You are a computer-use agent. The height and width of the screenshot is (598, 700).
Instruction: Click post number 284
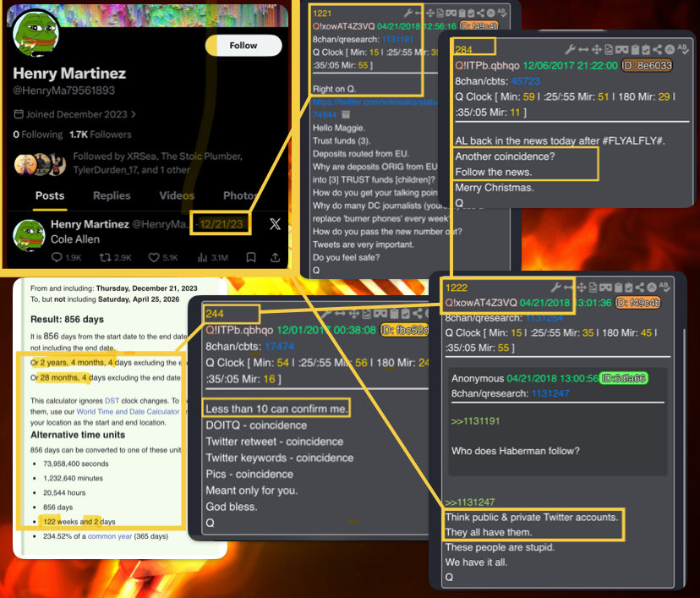click(464, 50)
